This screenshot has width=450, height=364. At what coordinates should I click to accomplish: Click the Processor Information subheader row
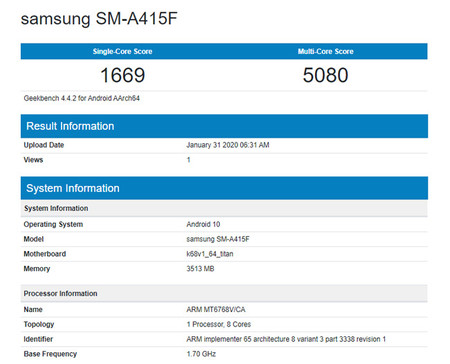pos(224,294)
